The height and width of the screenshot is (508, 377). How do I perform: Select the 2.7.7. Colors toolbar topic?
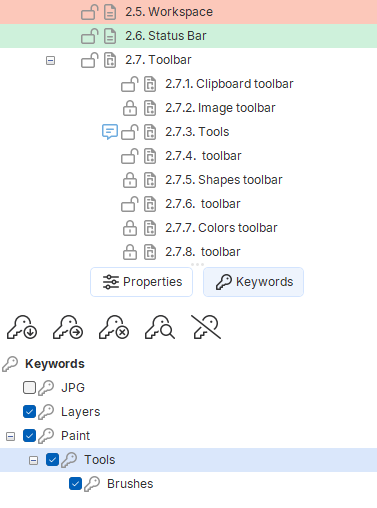tap(221, 228)
